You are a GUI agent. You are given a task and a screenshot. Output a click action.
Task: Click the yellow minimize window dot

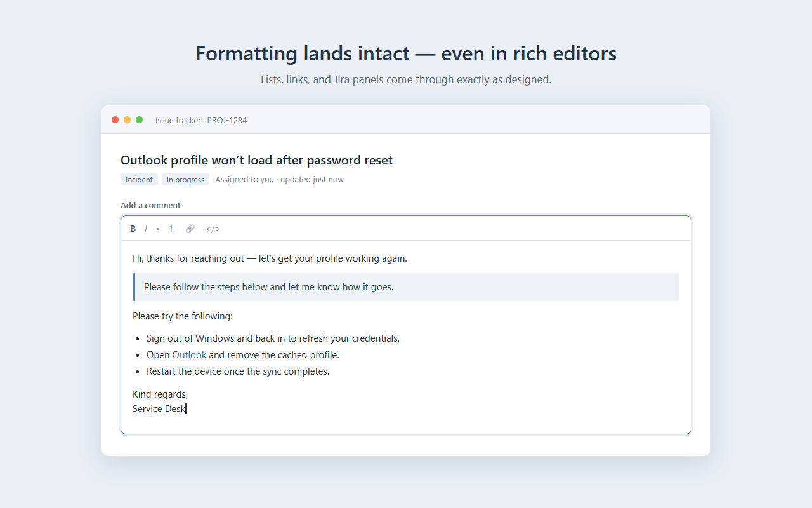(x=127, y=120)
